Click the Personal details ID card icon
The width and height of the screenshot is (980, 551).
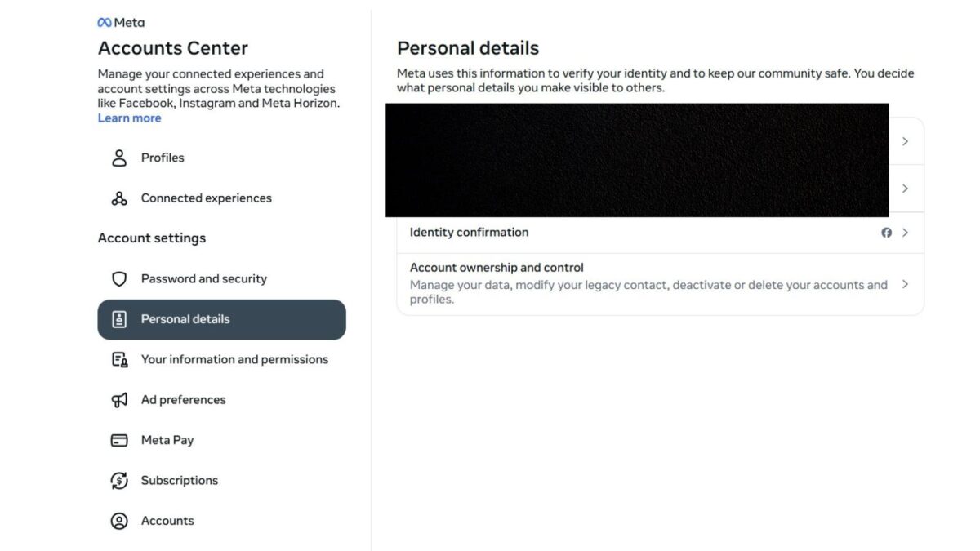click(119, 319)
